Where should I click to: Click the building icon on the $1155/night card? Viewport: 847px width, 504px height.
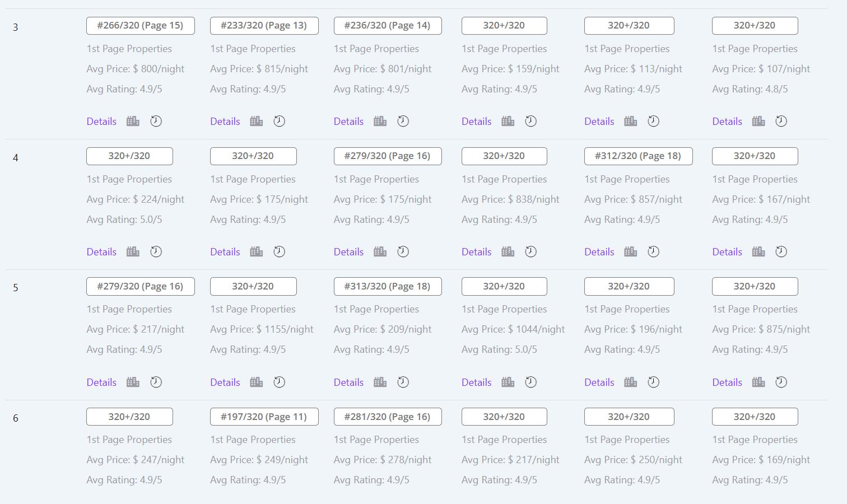256,382
